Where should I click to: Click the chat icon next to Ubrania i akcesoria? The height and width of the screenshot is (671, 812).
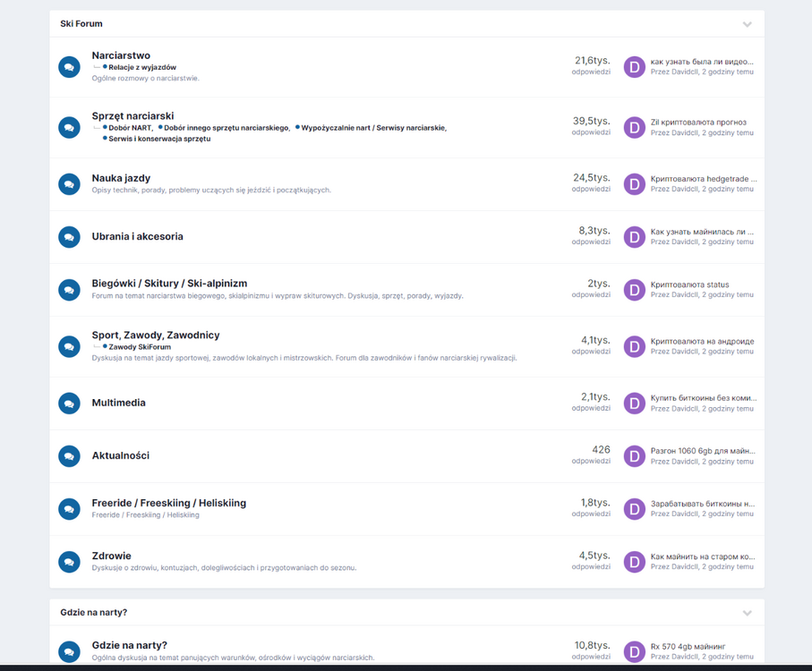click(69, 237)
